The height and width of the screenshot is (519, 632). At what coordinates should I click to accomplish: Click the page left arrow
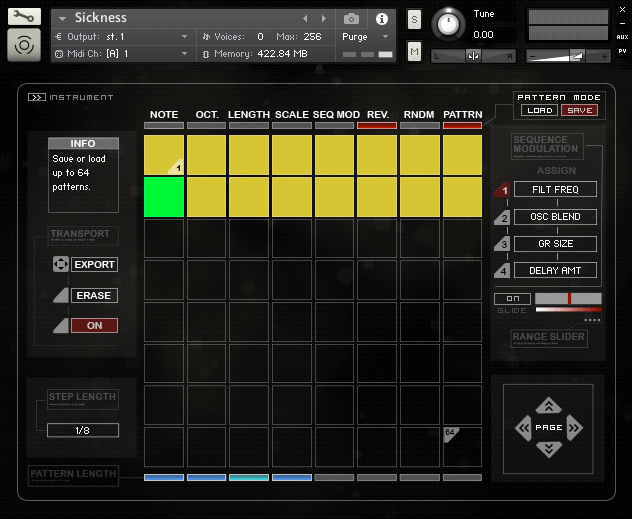[x=523, y=428]
